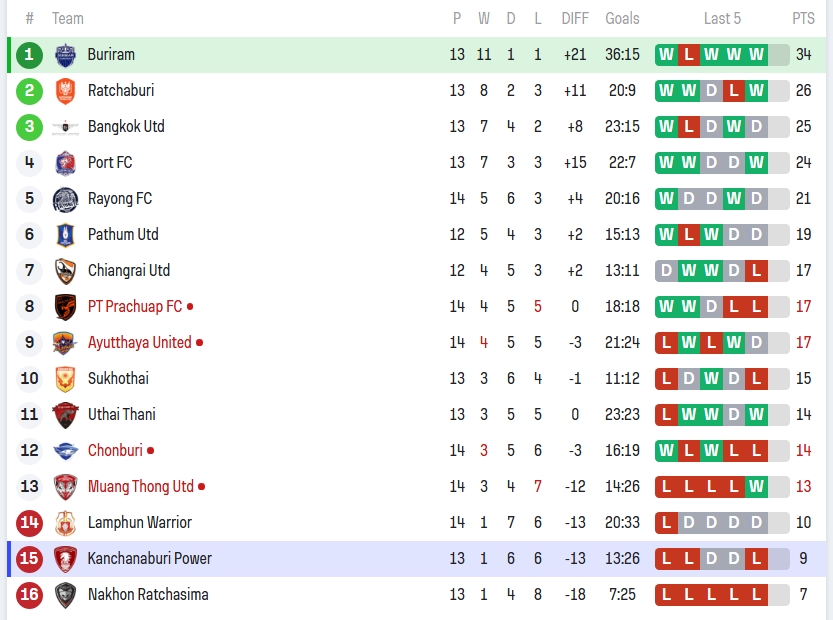Click the Uthai Thani team logo

click(65, 415)
